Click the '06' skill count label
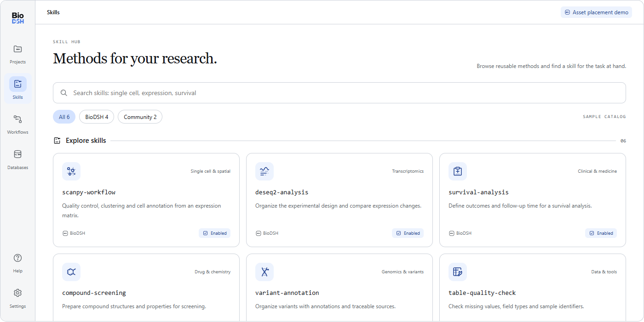 point(623,141)
